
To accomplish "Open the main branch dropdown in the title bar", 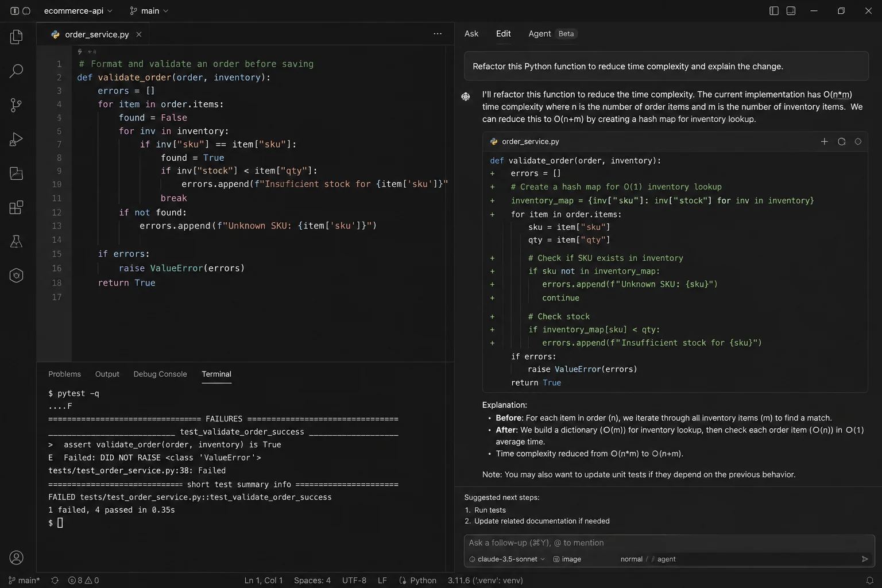I will click(149, 11).
